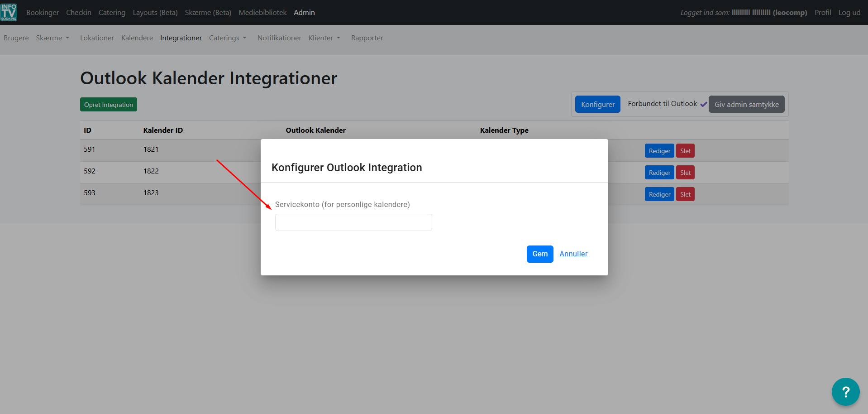
Task: Select Kalender ID 1822 cell
Action: 151,171
